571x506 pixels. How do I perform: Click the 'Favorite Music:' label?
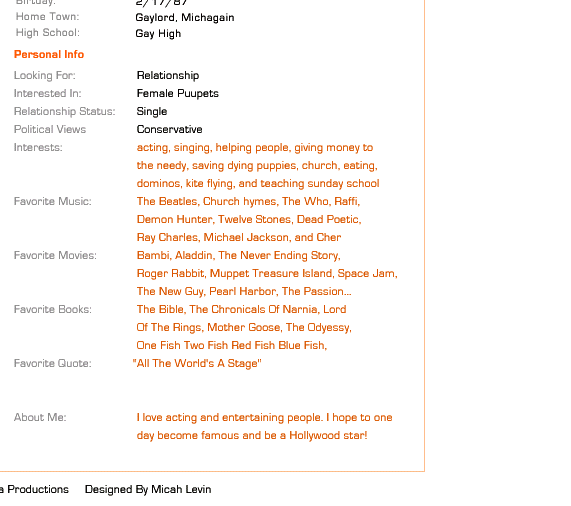52,201
